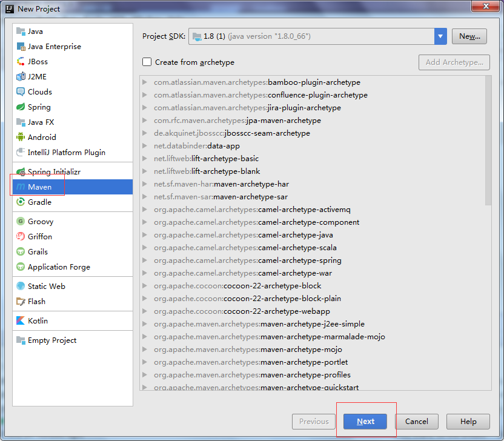Screen dimensions: 504x441
Task: Select cocoon-22-archetype-webapp entry
Action: coord(242,311)
